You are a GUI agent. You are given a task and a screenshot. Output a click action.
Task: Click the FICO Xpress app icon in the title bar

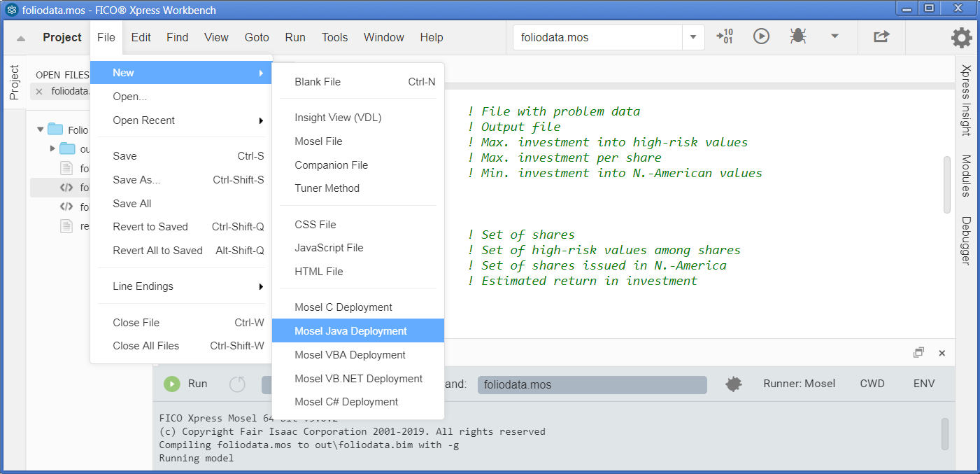tap(12, 10)
